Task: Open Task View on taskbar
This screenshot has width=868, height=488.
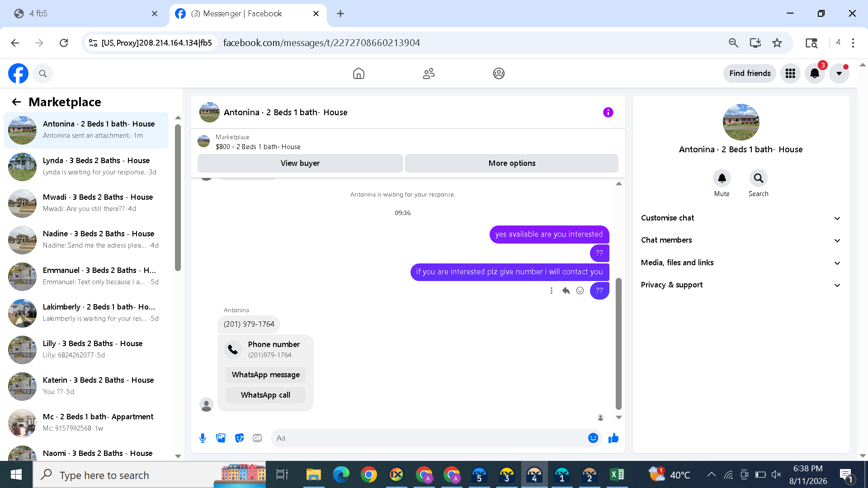Action: (x=282, y=474)
